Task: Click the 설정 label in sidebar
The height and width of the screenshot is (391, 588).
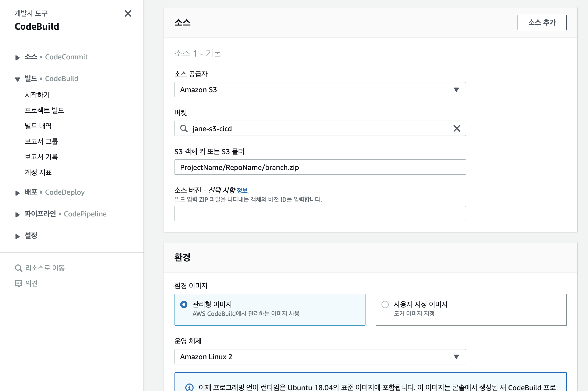Action: [31, 236]
